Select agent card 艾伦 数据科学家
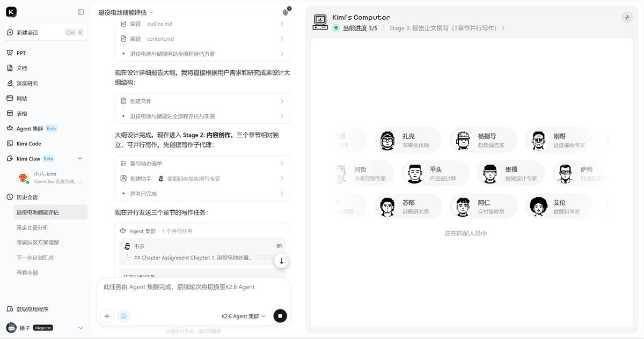 click(560, 207)
